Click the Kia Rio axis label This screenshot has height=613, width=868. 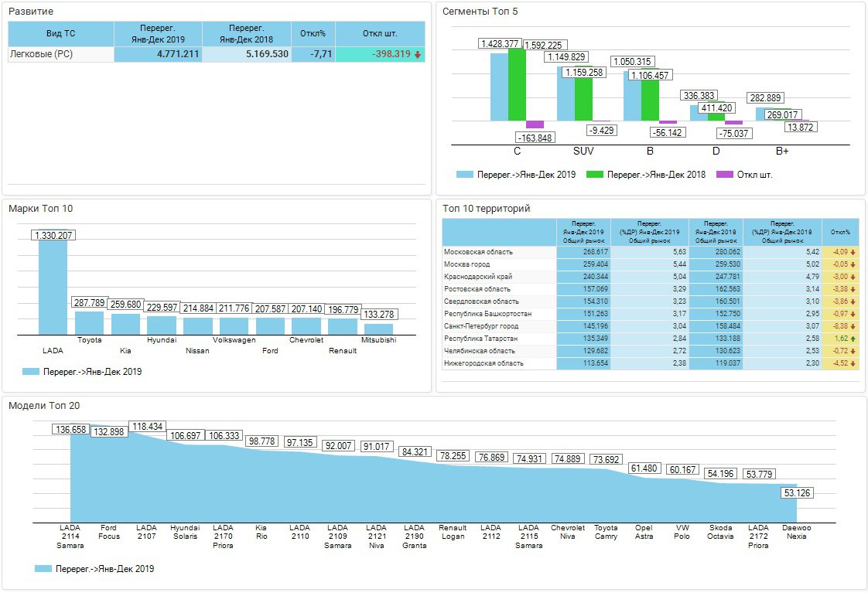(261, 533)
